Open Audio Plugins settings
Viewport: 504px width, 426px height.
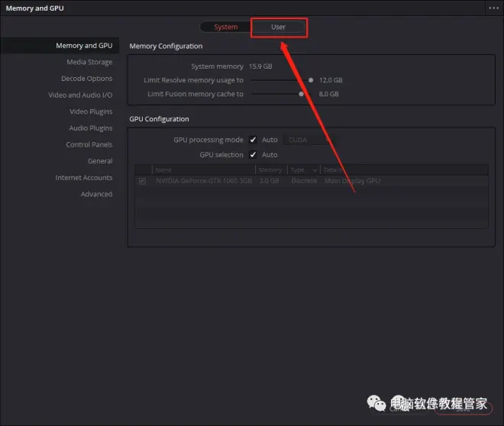tap(91, 128)
